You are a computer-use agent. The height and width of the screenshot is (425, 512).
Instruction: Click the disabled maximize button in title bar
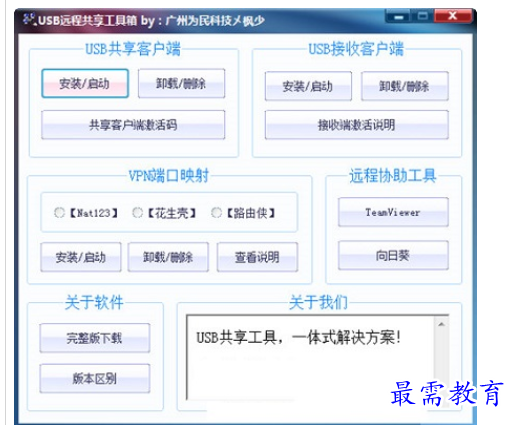point(423,16)
